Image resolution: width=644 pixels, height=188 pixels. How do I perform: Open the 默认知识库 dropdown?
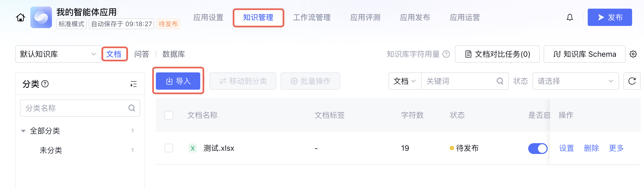[x=58, y=54]
